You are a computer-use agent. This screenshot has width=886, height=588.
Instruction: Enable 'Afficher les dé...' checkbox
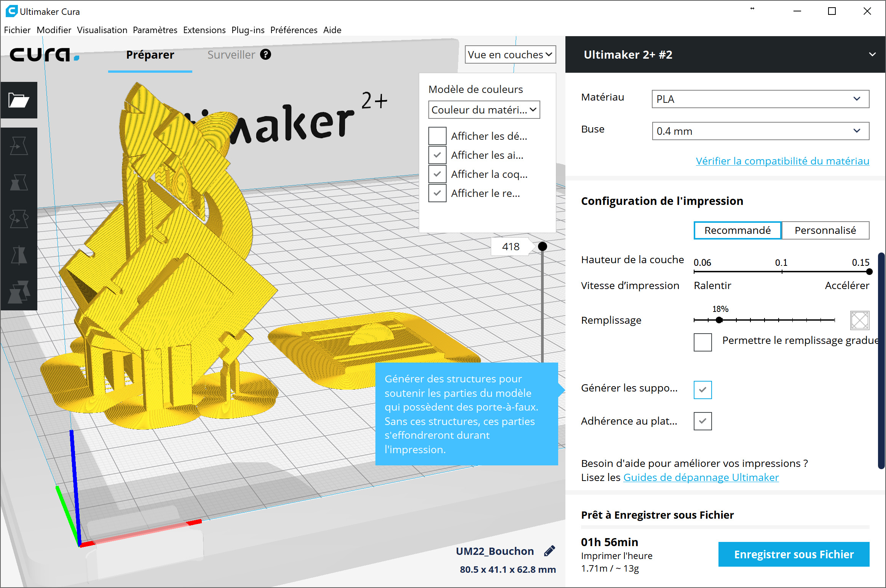(x=437, y=136)
